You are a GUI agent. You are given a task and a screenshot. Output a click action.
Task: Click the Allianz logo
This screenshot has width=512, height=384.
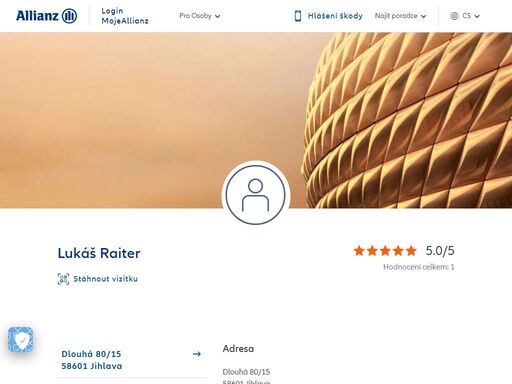coord(46,16)
